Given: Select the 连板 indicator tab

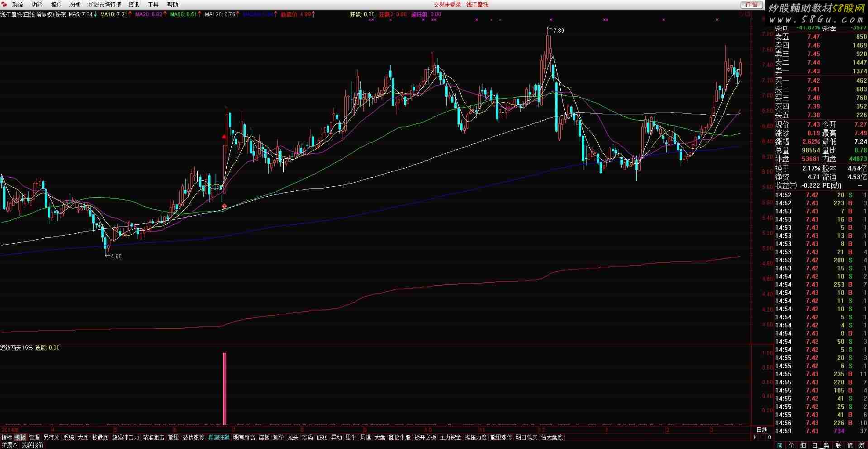Looking at the screenshot, I should point(264,437).
